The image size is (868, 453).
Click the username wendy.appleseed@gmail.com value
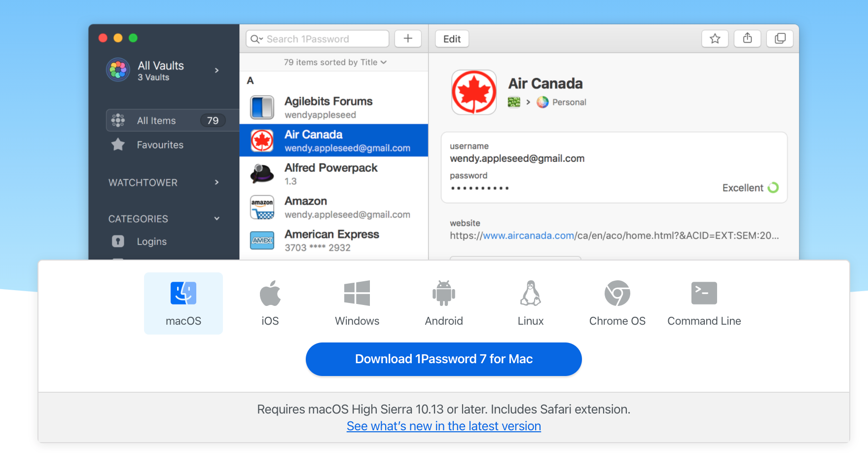click(x=517, y=158)
